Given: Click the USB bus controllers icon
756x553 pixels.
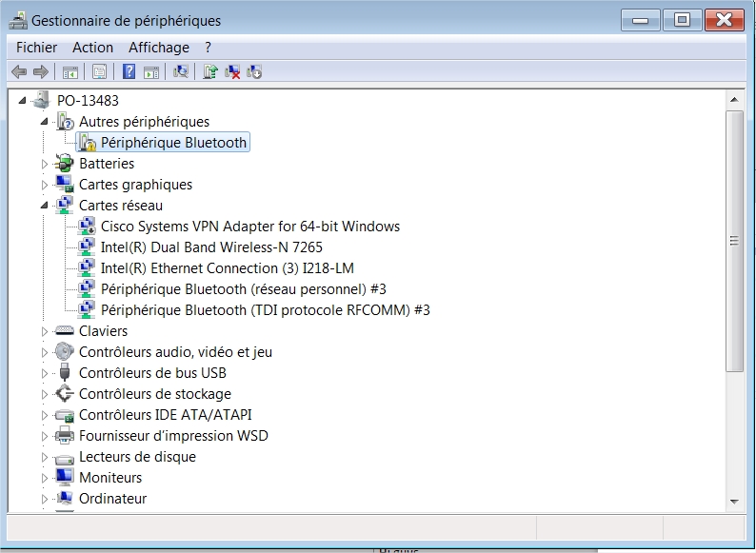Looking at the screenshot, I should pos(64,373).
